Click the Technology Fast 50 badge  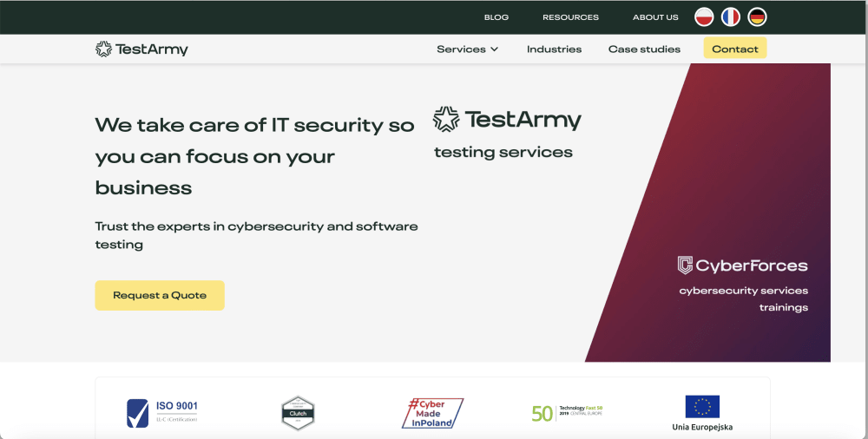point(567,413)
